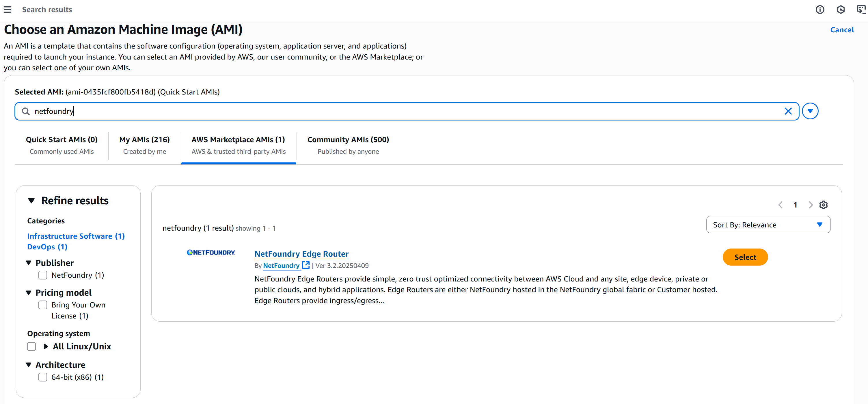Open the NetFoundry Edge Router title link
The height and width of the screenshot is (404, 868).
(301, 254)
